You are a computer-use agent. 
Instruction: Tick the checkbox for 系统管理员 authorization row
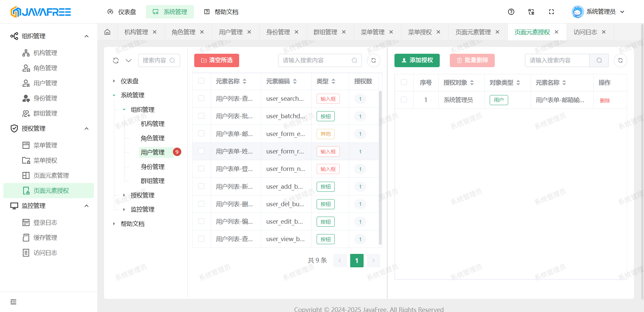404,100
